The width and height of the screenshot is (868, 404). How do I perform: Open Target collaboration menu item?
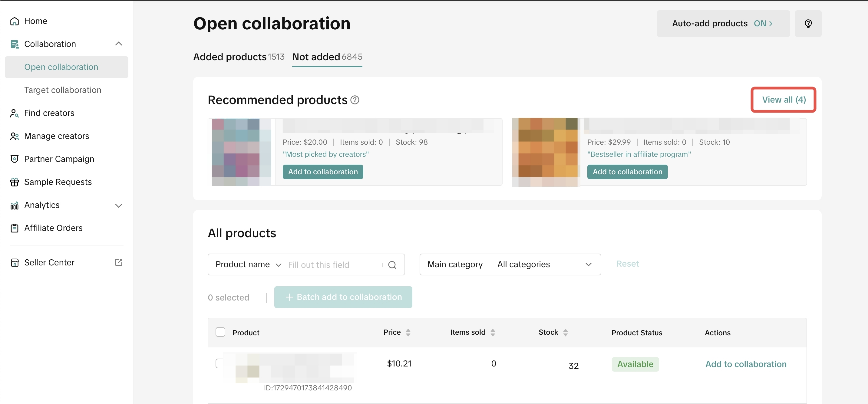[x=63, y=90]
